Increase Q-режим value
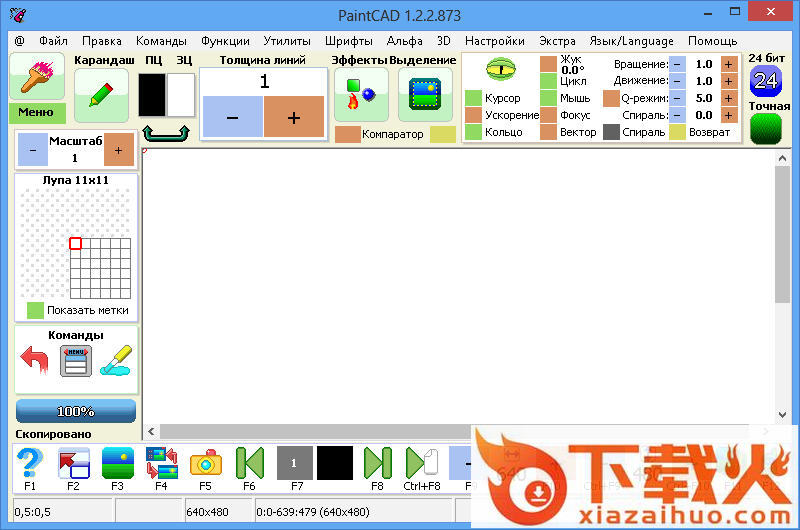800x530 pixels. click(x=729, y=98)
